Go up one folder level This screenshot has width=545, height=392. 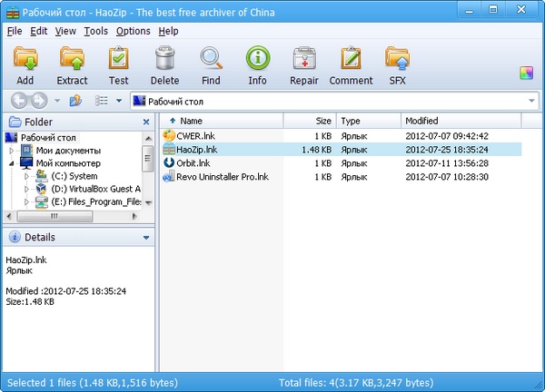coord(75,101)
